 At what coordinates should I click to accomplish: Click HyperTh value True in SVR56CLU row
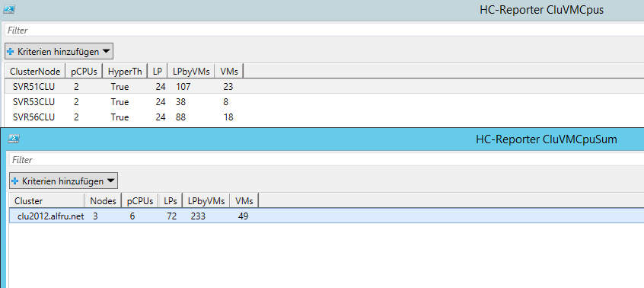click(120, 117)
